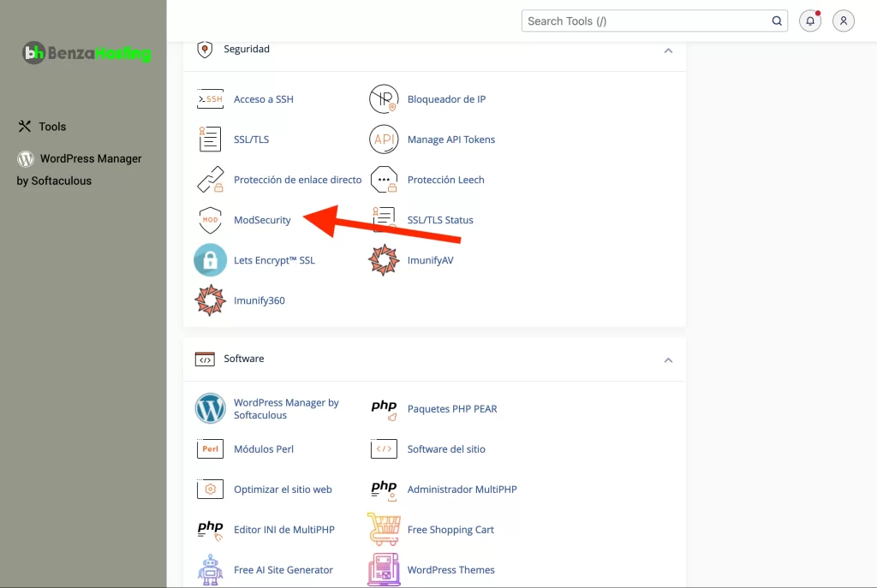Open the Optimizar el sitio web link
Viewport: 877px width, 588px height.
[x=283, y=489]
